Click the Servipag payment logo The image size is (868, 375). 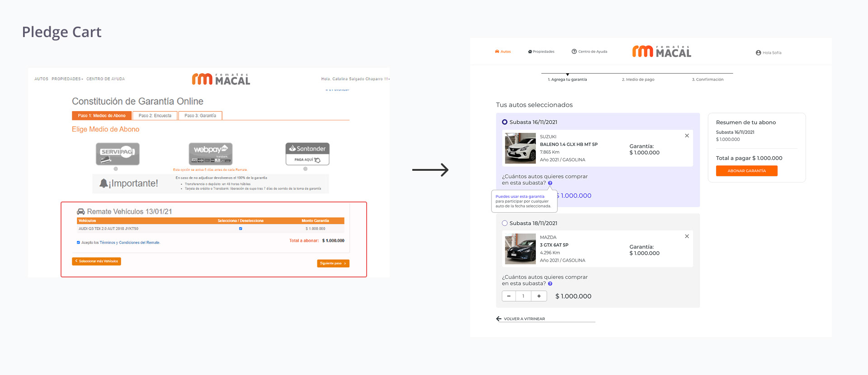118,154
